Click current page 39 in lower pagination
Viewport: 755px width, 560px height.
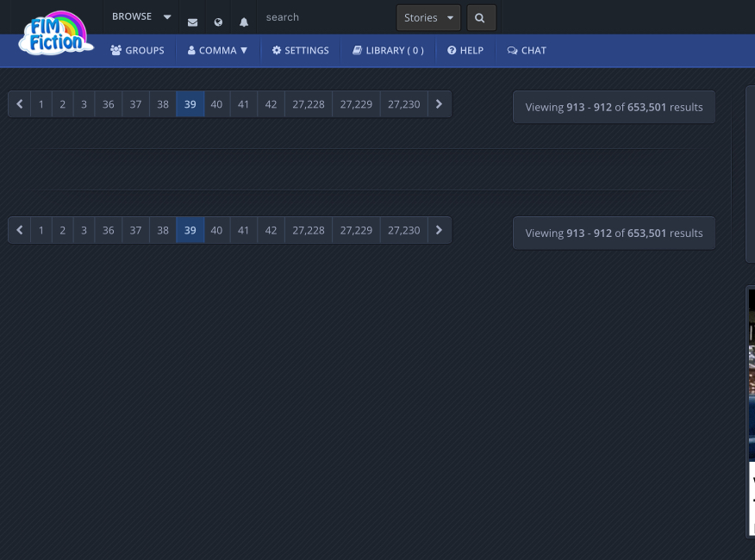coord(190,230)
